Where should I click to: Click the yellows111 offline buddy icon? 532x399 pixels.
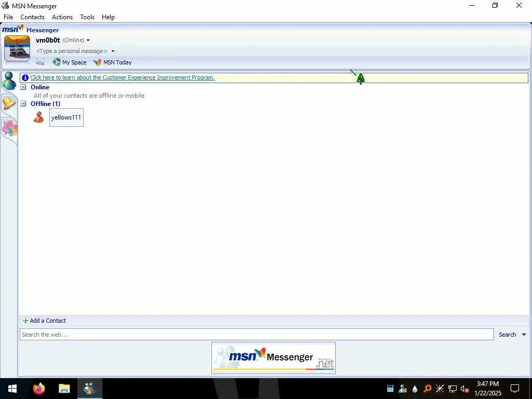tap(38, 117)
